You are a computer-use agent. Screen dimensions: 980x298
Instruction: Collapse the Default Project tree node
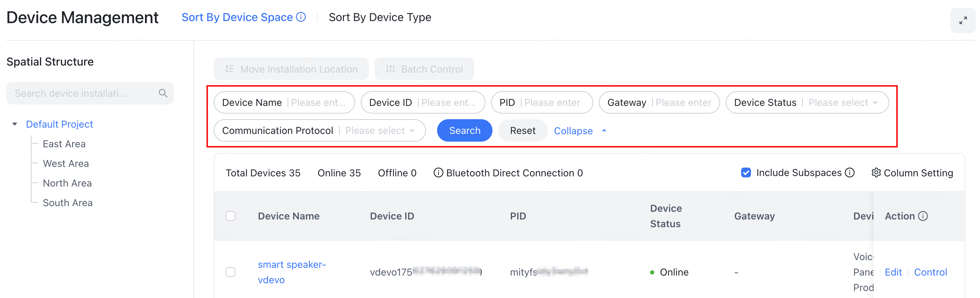(x=14, y=124)
